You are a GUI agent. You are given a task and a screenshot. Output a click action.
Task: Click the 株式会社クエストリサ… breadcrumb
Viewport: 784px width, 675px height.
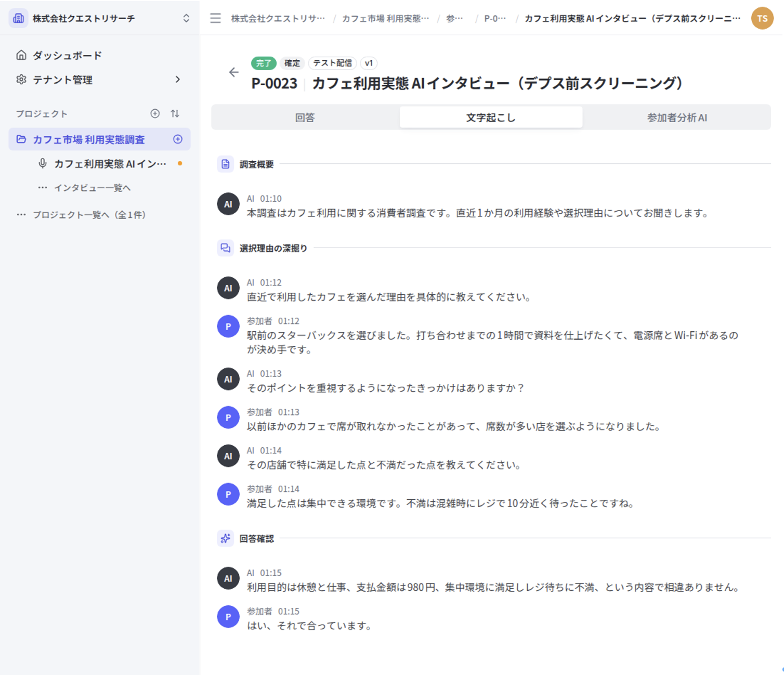278,19
